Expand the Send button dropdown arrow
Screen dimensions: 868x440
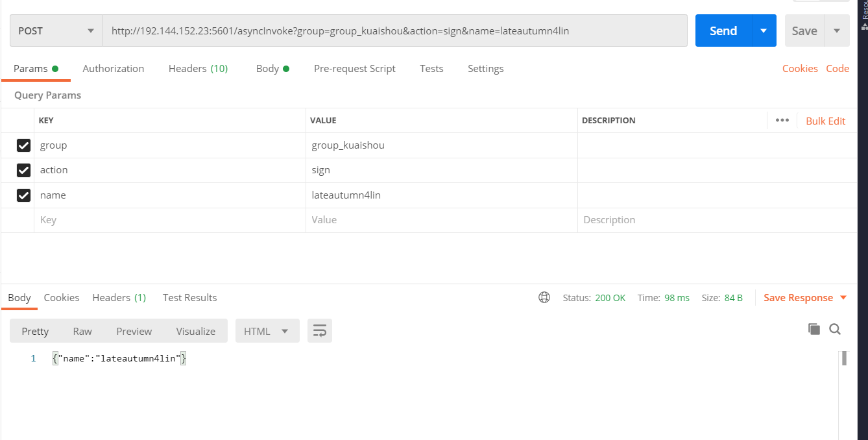click(764, 31)
